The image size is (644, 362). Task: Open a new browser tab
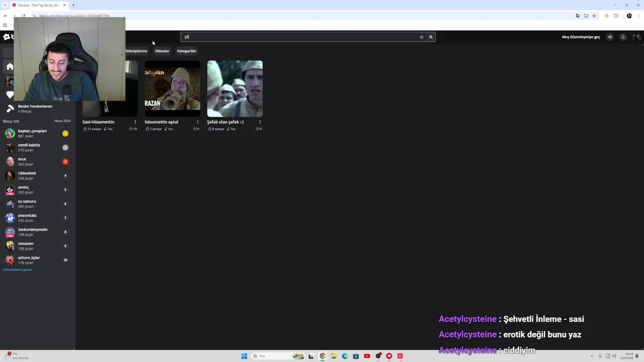(73, 5)
